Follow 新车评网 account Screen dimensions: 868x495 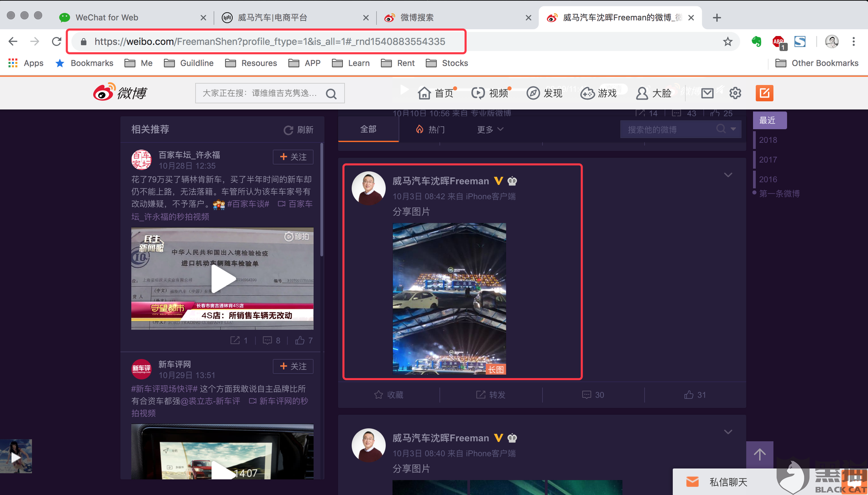(293, 366)
